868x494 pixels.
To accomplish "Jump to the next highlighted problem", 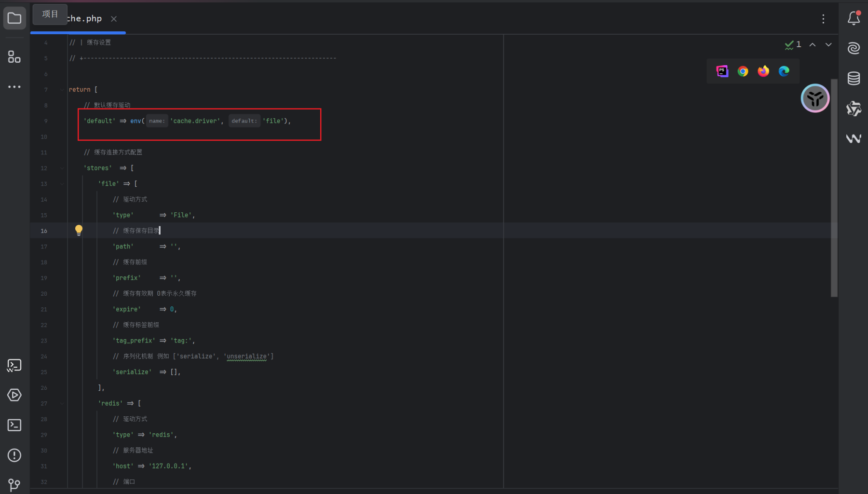I will 828,44.
